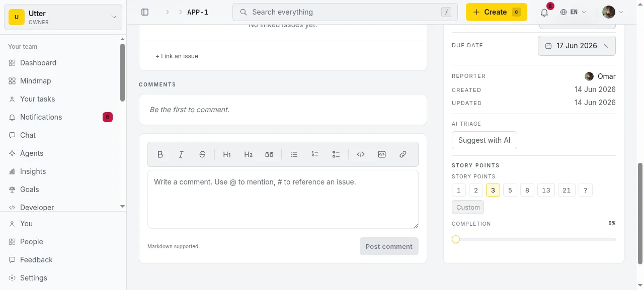The image size is (644, 290).
Task: Choose the unknown "?" story points option
Action: tap(586, 190)
